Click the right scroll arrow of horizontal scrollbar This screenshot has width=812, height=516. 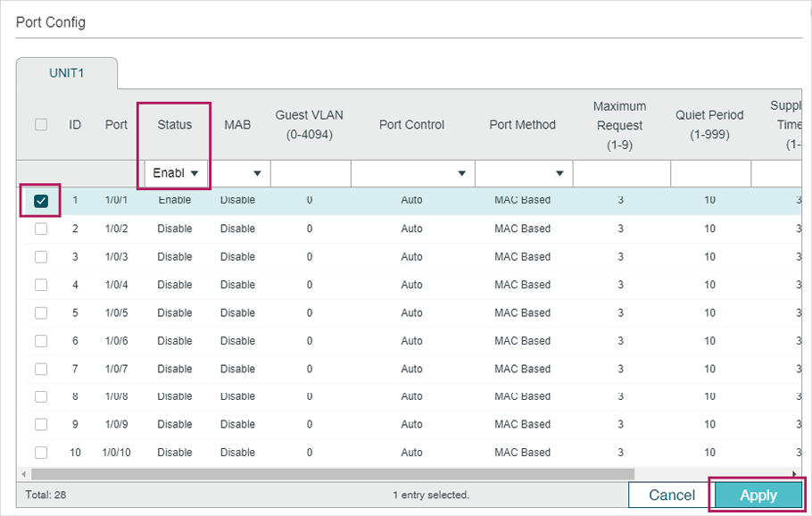pyautogui.click(x=795, y=474)
